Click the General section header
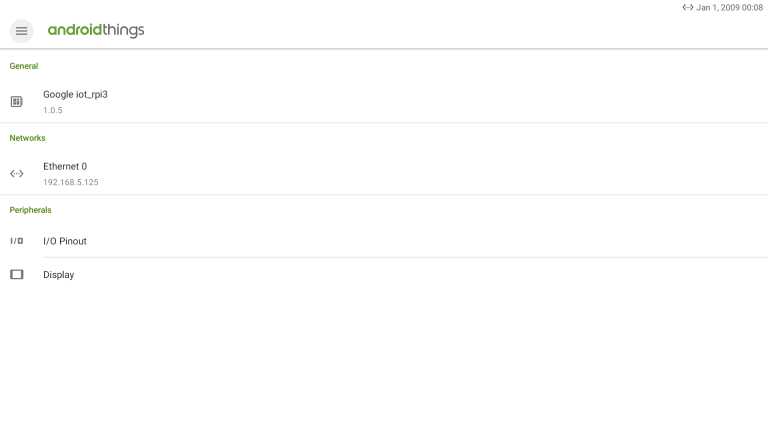This screenshot has height=432, width=768. (x=24, y=66)
